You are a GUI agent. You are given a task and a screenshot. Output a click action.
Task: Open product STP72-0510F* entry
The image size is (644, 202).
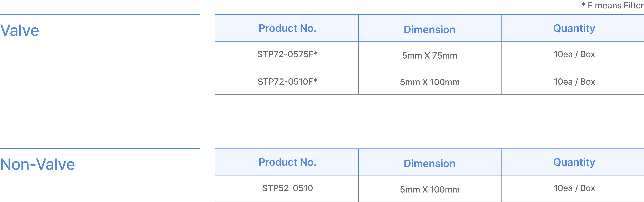[x=287, y=82]
